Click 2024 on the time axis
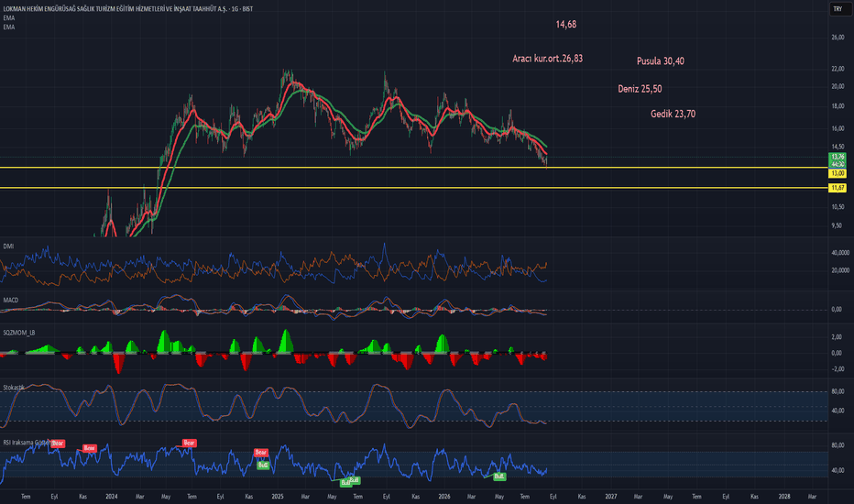854x504 pixels. (111, 497)
